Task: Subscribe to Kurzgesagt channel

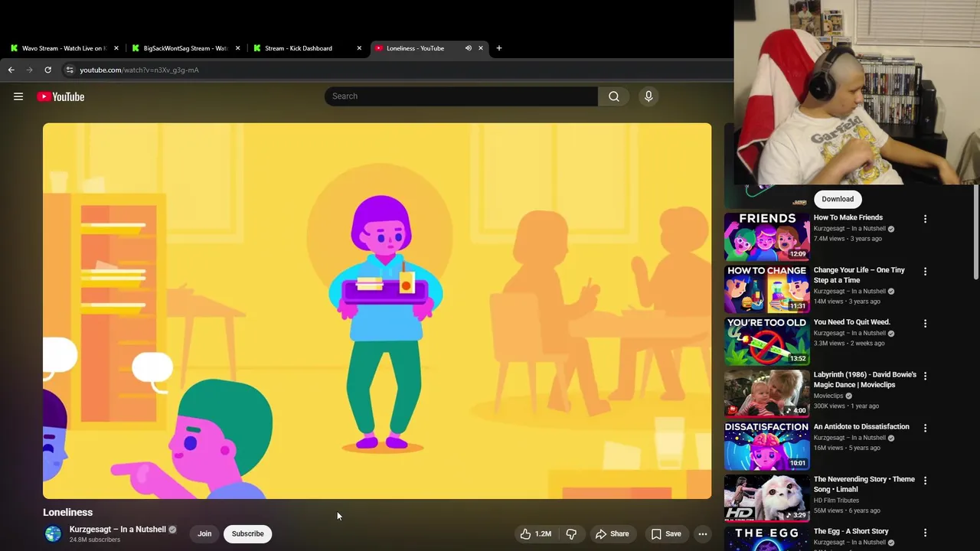Action: pyautogui.click(x=247, y=534)
